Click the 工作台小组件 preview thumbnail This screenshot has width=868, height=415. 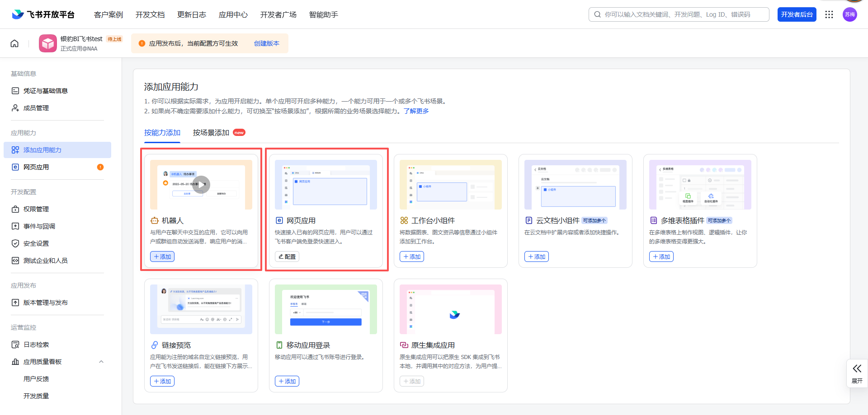tap(450, 185)
